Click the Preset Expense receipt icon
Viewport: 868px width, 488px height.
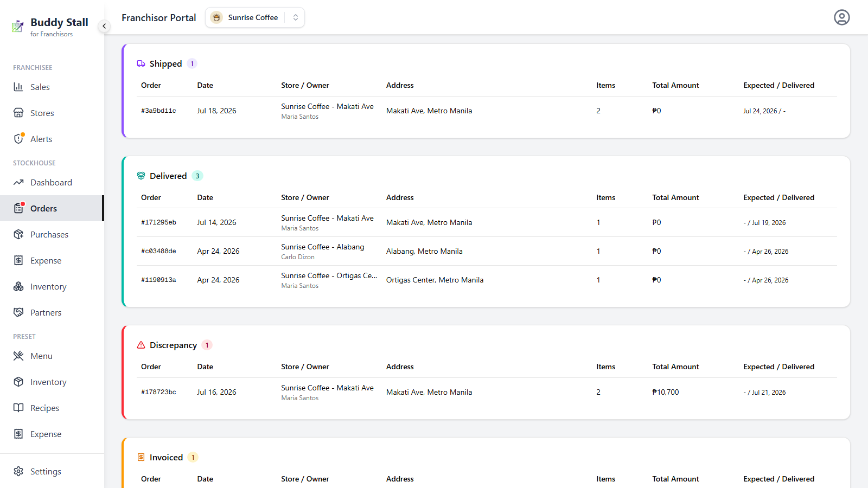click(18, 434)
